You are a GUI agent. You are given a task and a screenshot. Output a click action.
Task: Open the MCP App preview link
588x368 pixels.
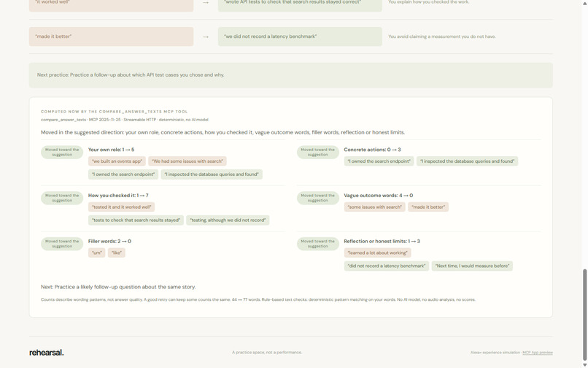[x=538, y=353]
